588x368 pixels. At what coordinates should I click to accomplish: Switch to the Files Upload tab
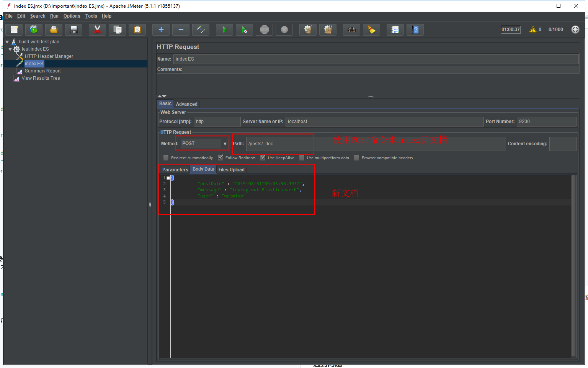(x=231, y=170)
